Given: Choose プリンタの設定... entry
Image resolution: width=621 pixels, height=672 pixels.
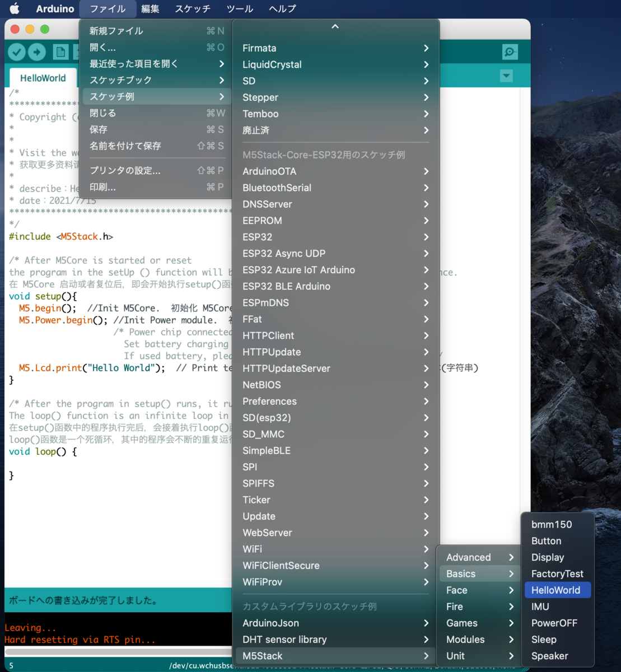Looking at the screenshot, I should 156,170.
